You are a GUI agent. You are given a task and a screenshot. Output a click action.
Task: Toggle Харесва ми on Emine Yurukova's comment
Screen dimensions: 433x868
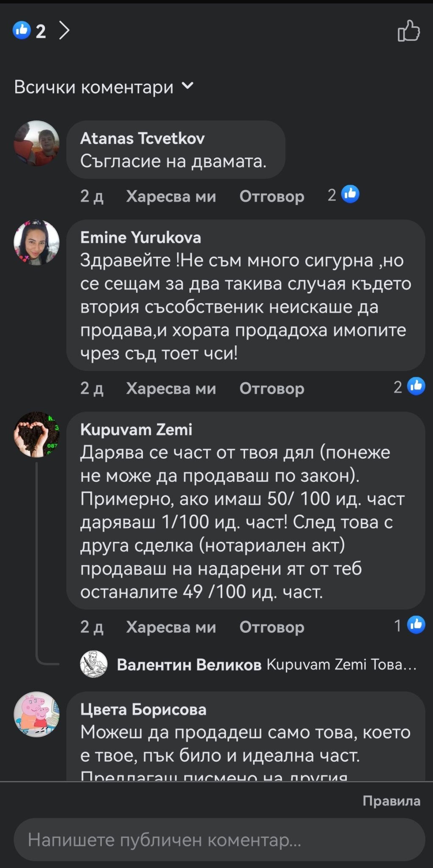(171, 388)
